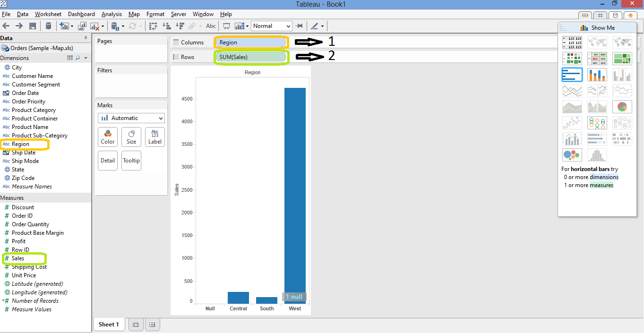Click the Show Me panel header button

(597, 27)
